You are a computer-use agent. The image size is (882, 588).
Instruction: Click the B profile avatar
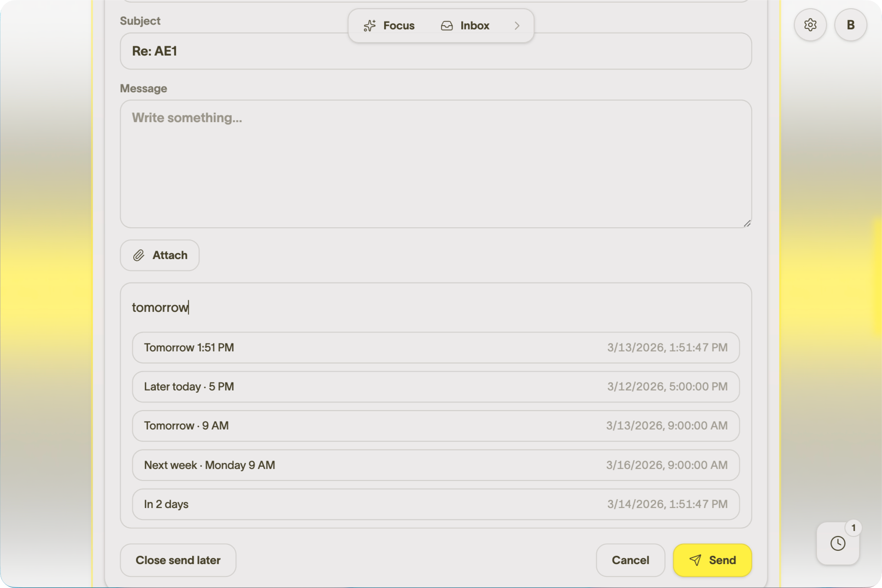[x=850, y=25]
